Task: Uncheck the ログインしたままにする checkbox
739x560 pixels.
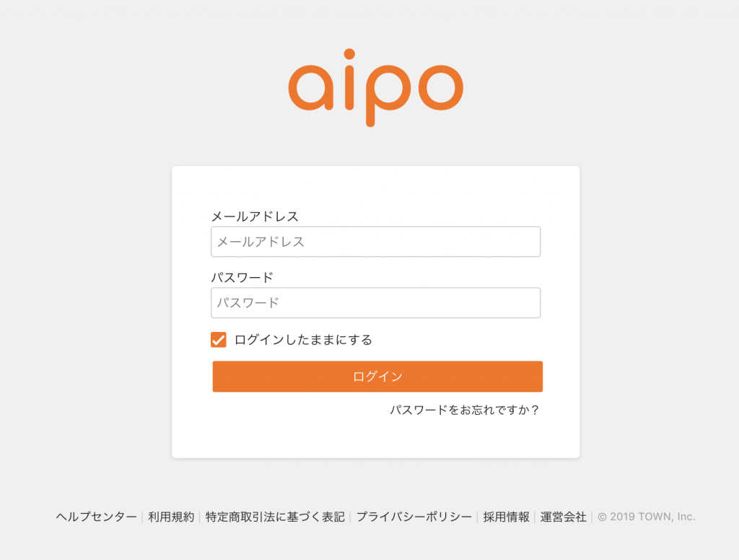Action: tap(218, 340)
